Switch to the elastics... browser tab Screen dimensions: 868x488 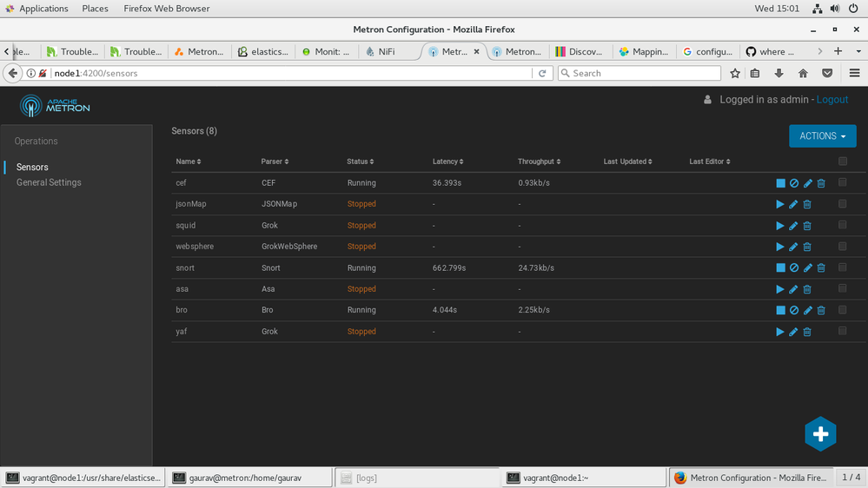(263, 51)
